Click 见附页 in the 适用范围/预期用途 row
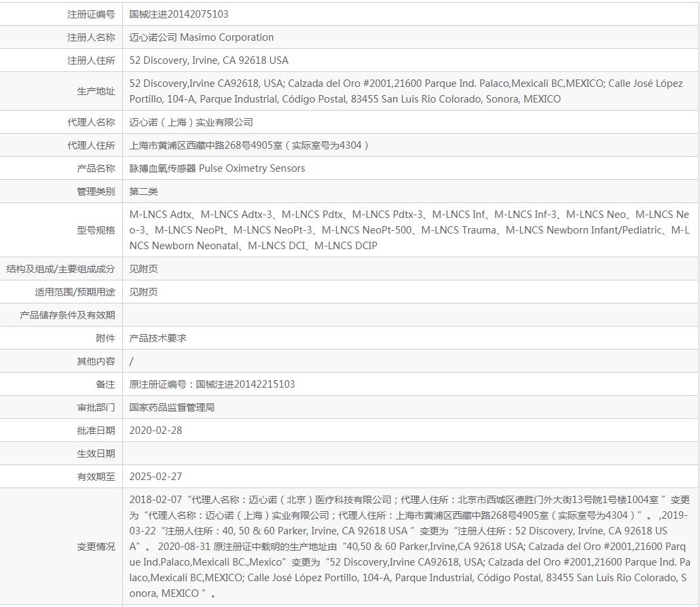This screenshot has width=700, height=607. click(x=143, y=292)
